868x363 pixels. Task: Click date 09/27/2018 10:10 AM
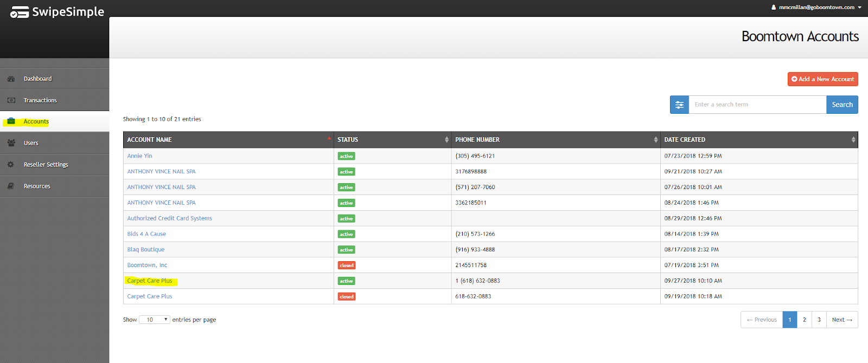[x=693, y=281]
